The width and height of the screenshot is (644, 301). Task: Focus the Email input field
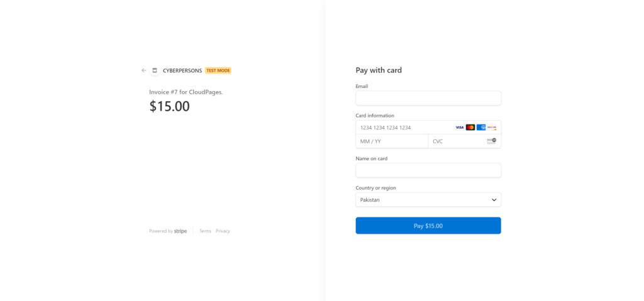[x=428, y=98]
